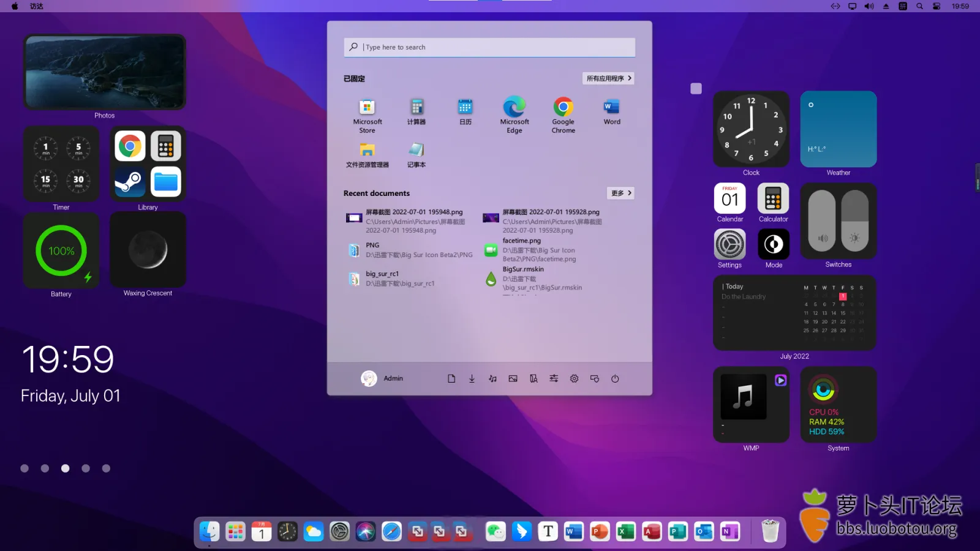
Task: Click the Do the Laundry task
Action: tap(744, 296)
